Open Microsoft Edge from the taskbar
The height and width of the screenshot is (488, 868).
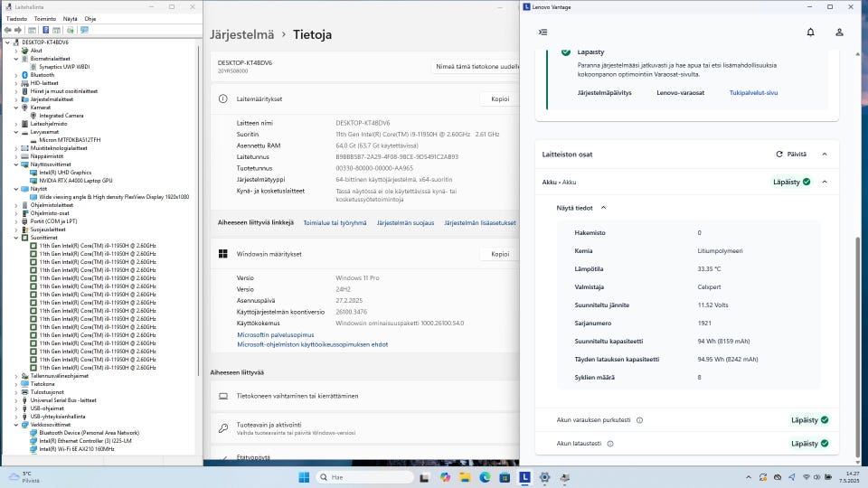[485, 477]
